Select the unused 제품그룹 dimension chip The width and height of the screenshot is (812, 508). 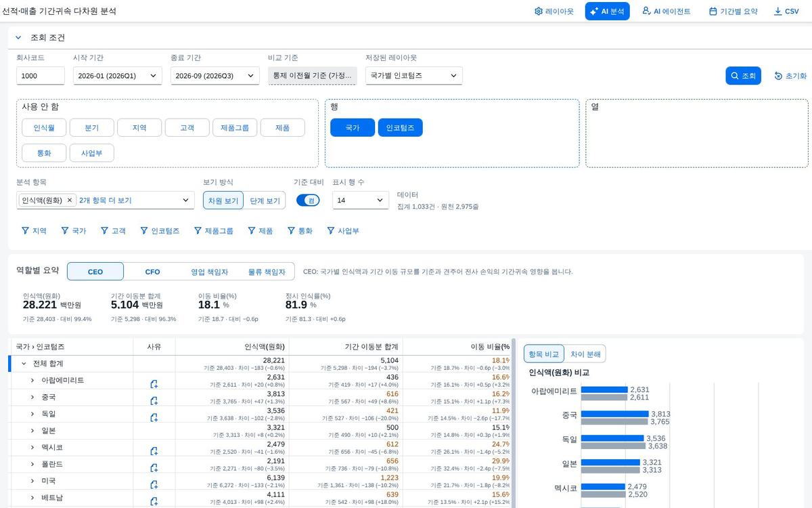pyautogui.click(x=235, y=127)
